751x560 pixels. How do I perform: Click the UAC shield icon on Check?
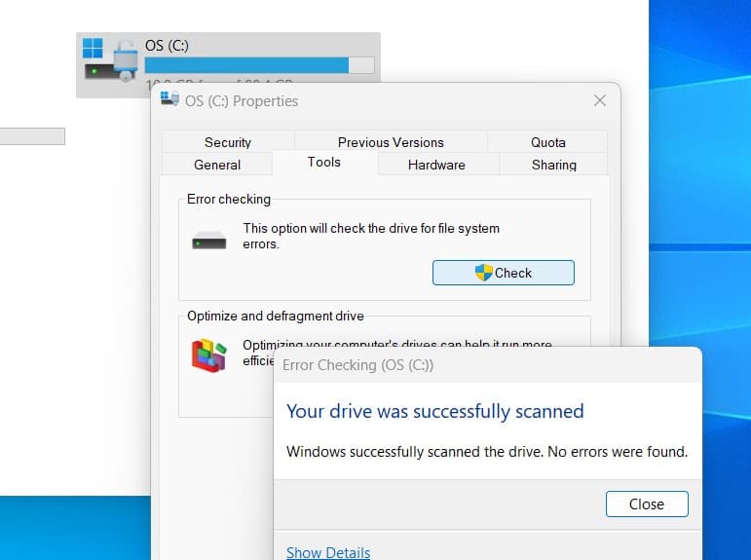[x=484, y=273]
